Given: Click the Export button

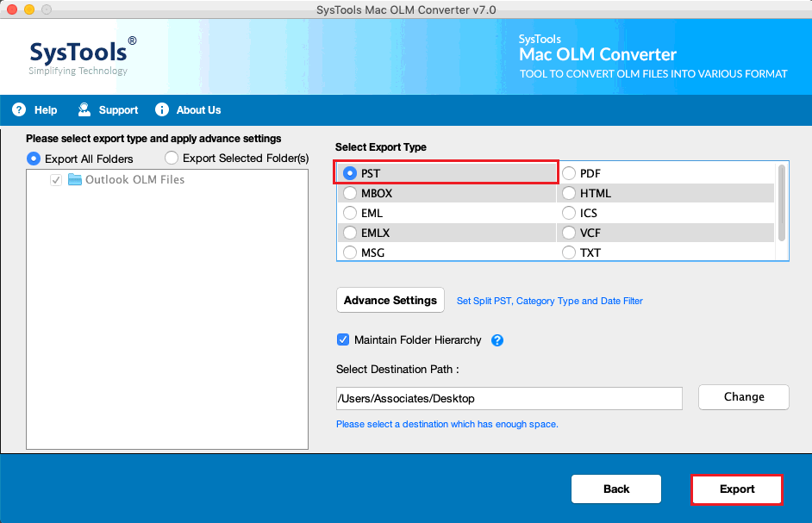Looking at the screenshot, I should point(737,489).
